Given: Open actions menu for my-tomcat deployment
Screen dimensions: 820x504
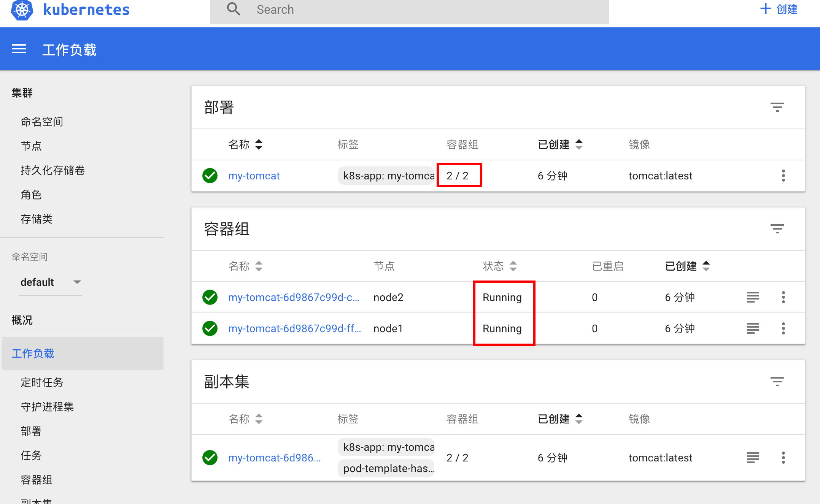Looking at the screenshot, I should click(x=783, y=176).
